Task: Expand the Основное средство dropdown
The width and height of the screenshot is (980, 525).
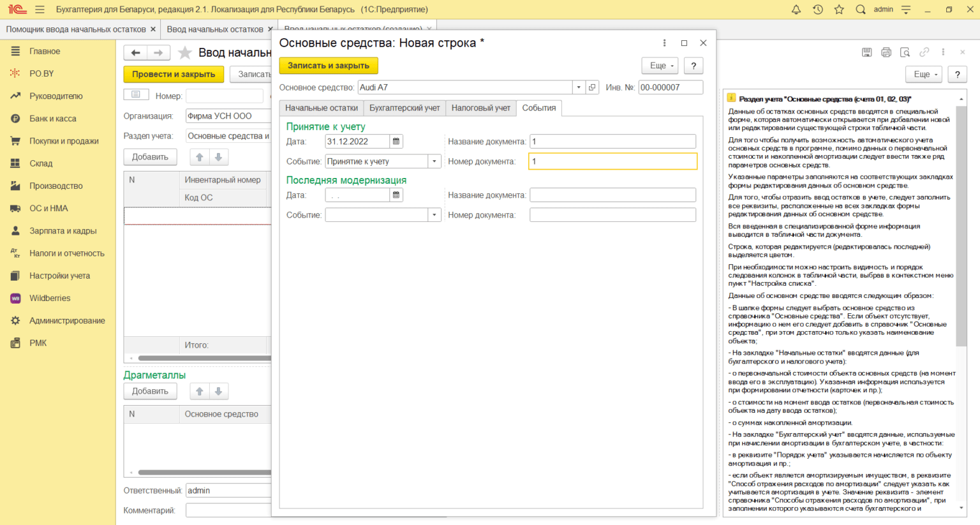Action: (x=579, y=87)
